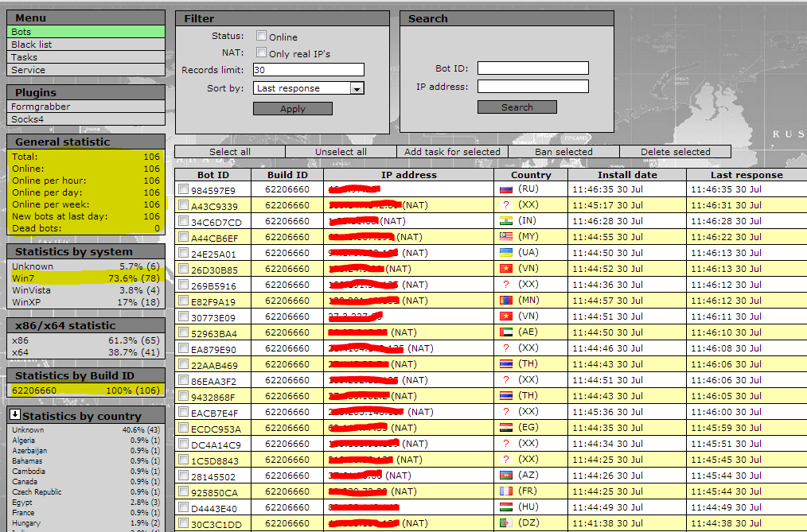Click the Vietnam flag icon for bot 26D30B85
The image size is (807, 532).
(506, 269)
